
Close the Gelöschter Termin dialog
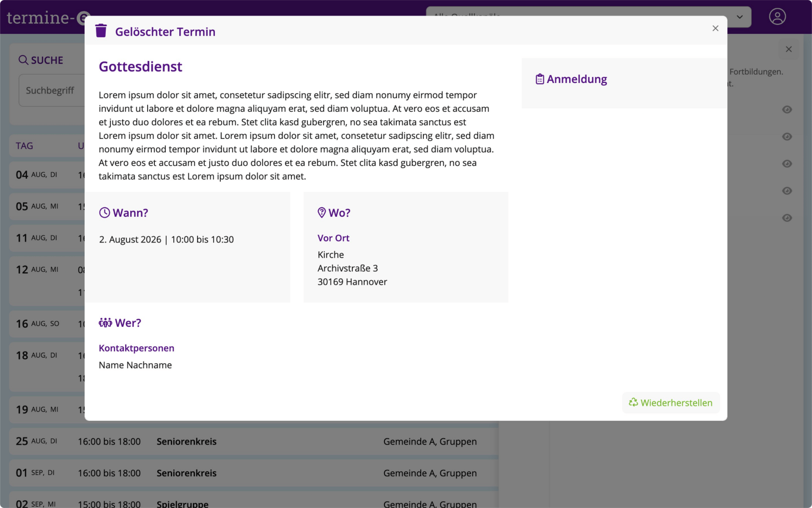pos(715,28)
